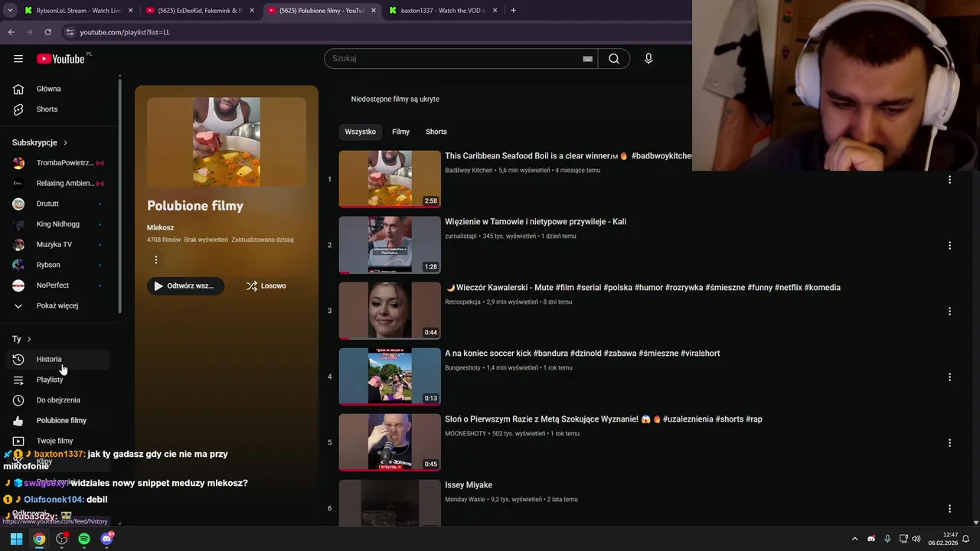The image size is (980, 551).
Task: Open options for Caribbean Seafood Boil video
Action: pos(949,180)
